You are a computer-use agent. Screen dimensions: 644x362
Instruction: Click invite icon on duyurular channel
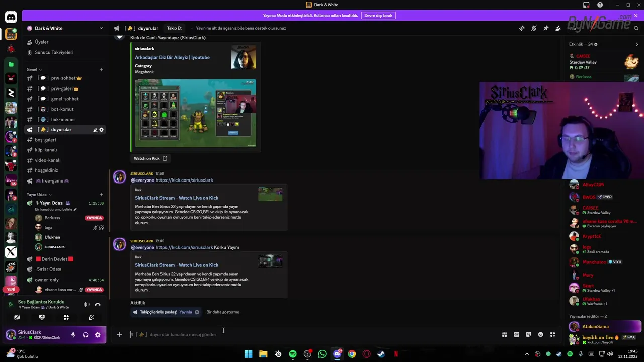(95, 130)
